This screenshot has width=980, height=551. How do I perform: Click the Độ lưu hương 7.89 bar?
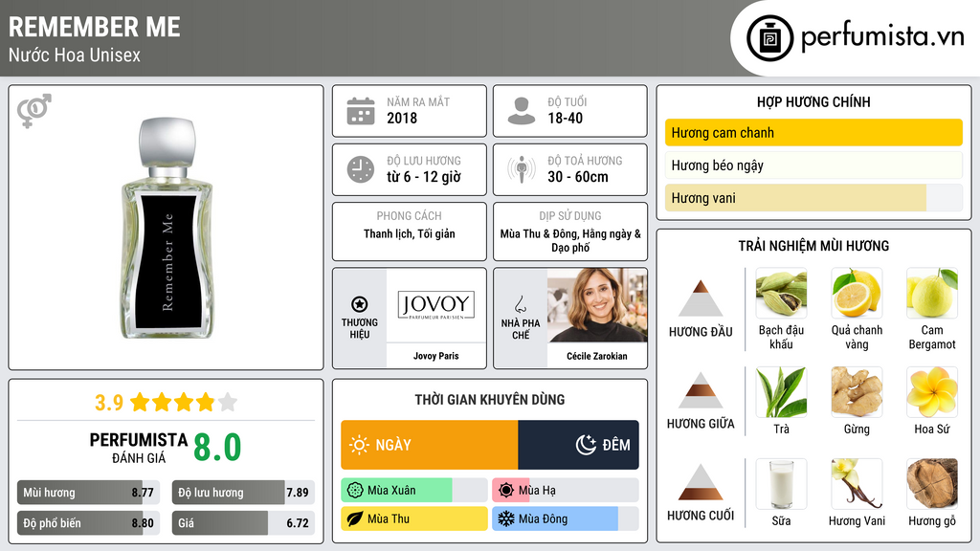pyautogui.click(x=243, y=493)
